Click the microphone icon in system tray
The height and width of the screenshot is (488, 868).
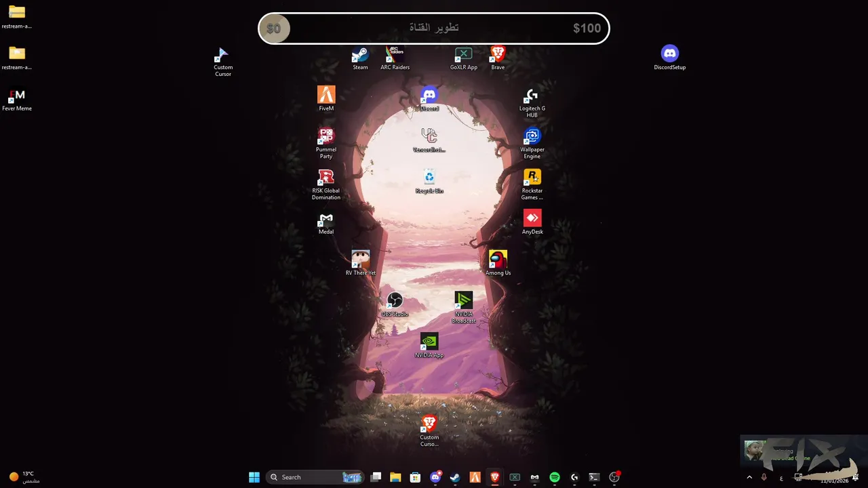coord(764,477)
